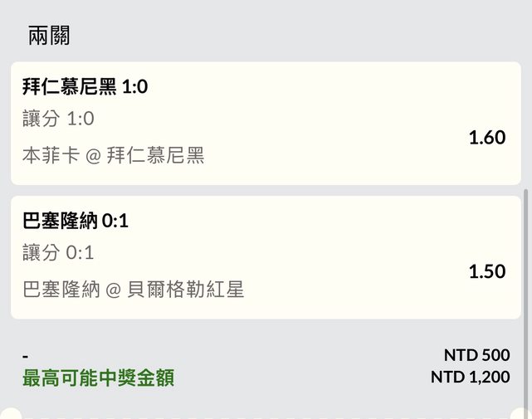Click the 本菲卡 team name
The width and height of the screenshot is (532, 419).
pos(51,155)
